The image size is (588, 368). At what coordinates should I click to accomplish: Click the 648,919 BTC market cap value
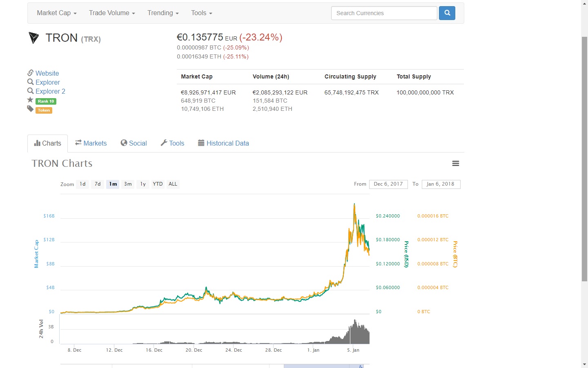198,101
